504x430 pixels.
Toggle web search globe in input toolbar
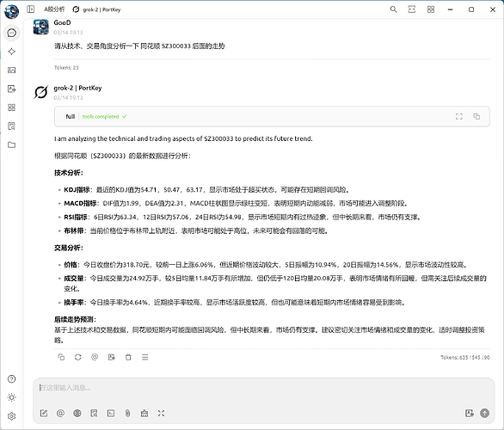coord(77,414)
